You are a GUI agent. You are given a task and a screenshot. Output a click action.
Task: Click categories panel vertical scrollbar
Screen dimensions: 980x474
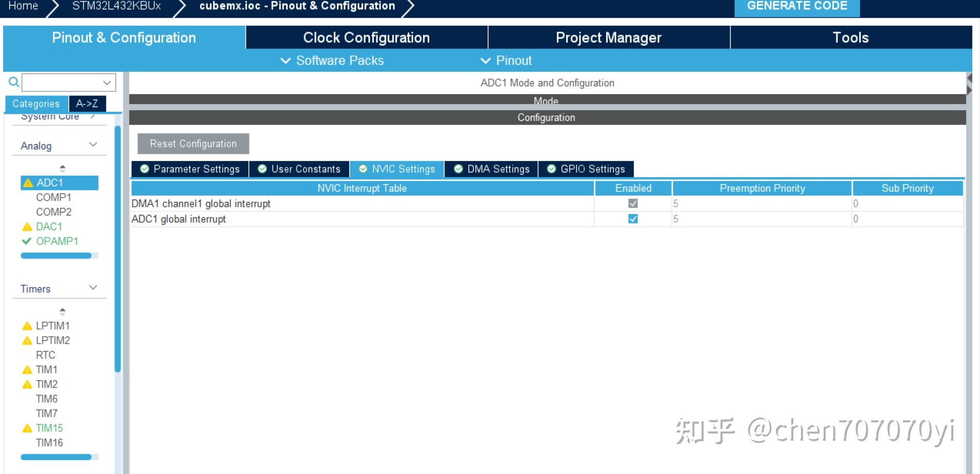point(117,249)
